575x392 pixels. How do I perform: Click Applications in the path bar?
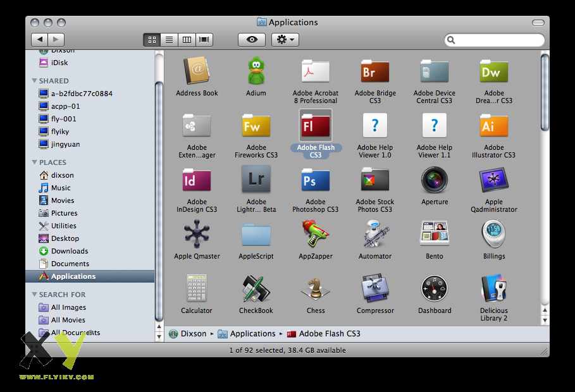[x=252, y=334]
